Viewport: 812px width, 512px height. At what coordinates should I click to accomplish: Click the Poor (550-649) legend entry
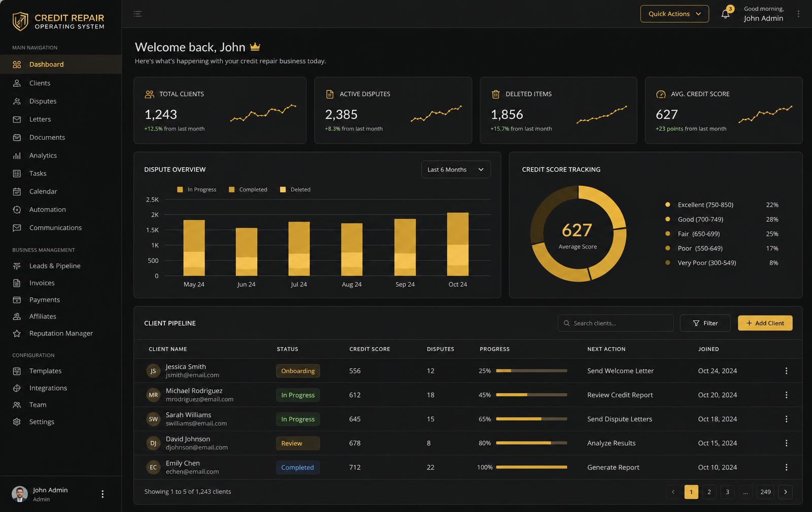click(x=722, y=248)
